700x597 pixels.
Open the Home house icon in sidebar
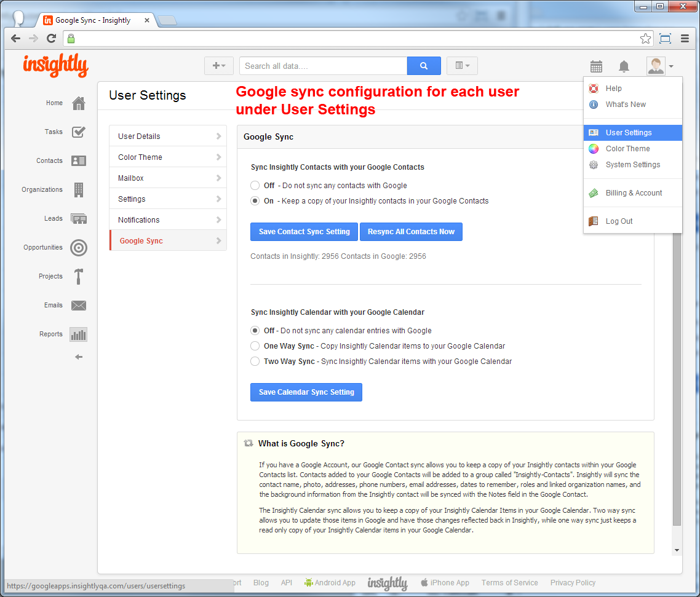click(79, 103)
